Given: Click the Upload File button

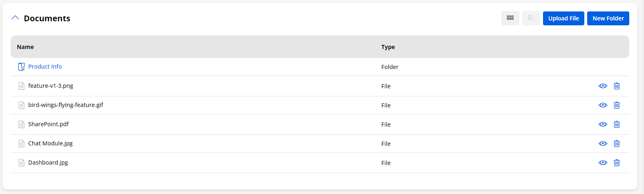Looking at the screenshot, I should pyautogui.click(x=563, y=18).
